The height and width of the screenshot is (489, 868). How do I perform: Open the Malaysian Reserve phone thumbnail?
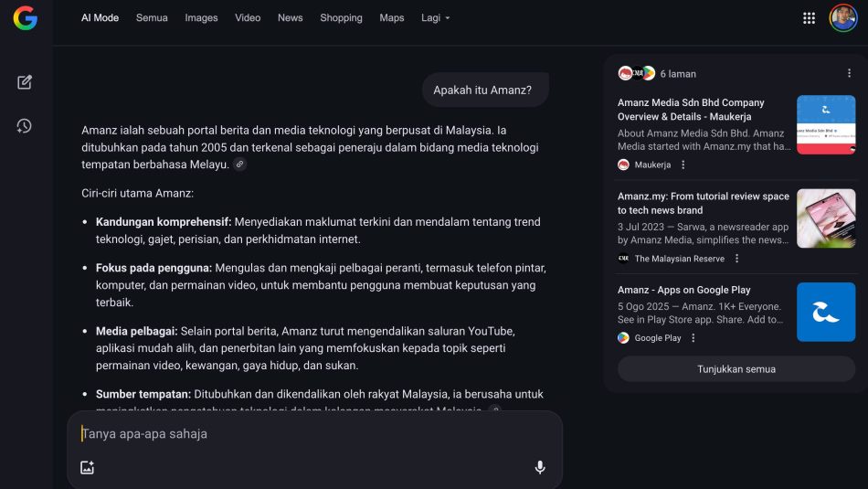click(x=826, y=218)
